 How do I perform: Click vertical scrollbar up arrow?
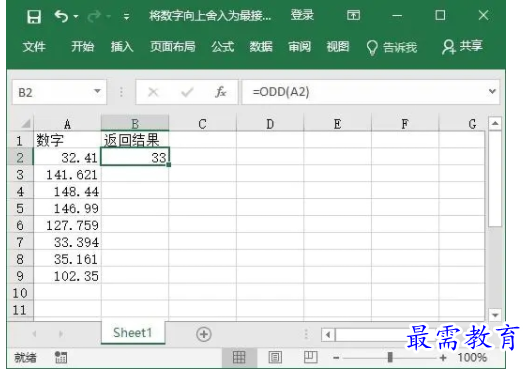click(x=495, y=123)
